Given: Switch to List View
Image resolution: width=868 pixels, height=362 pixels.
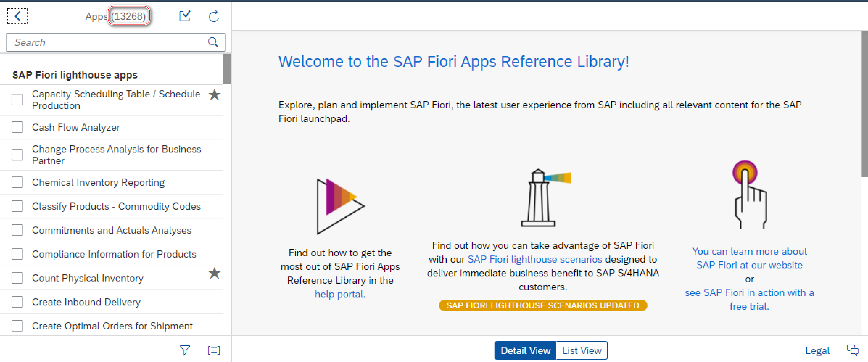Looking at the screenshot, I should 582,351.
